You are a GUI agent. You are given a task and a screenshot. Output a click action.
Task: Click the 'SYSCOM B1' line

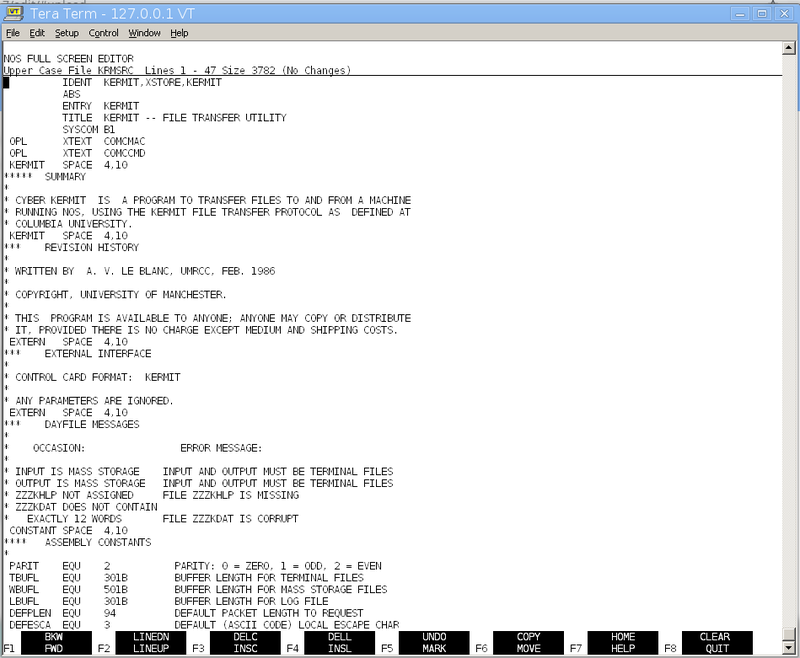(x=88, y=130)
